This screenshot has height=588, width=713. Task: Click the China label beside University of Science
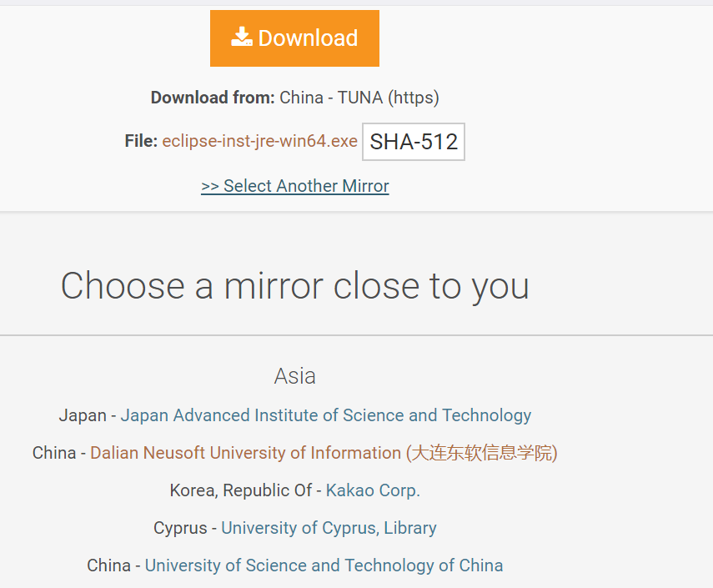click(x=108, y=565)
